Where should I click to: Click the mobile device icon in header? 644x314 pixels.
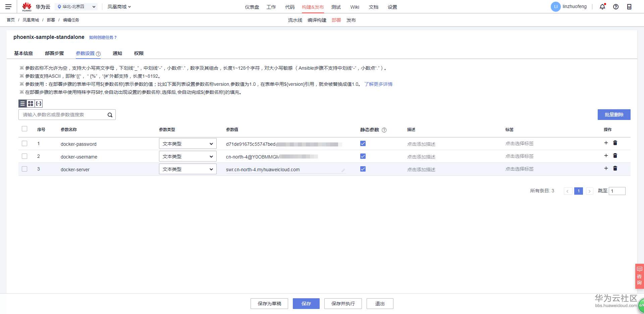(x=629, y=7)
